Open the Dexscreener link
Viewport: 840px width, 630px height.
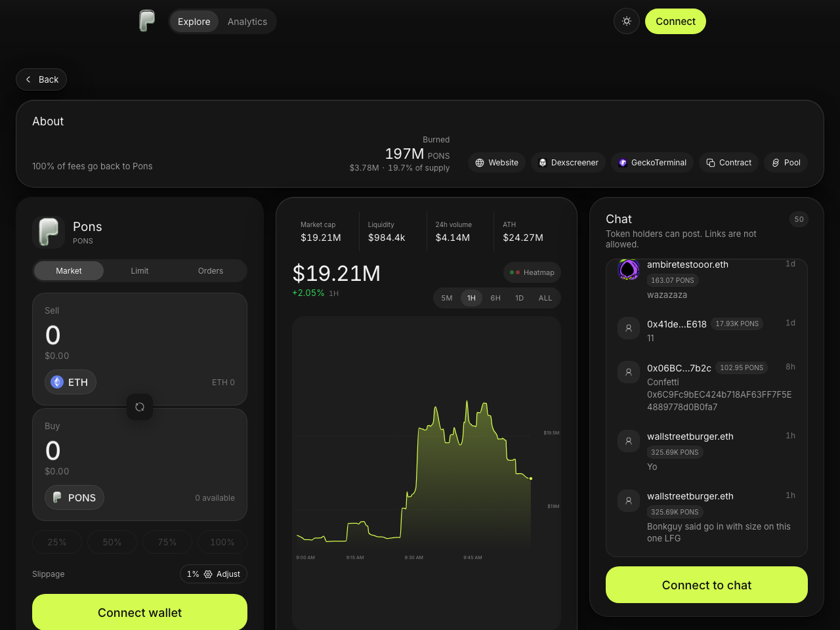coord(568,163)
